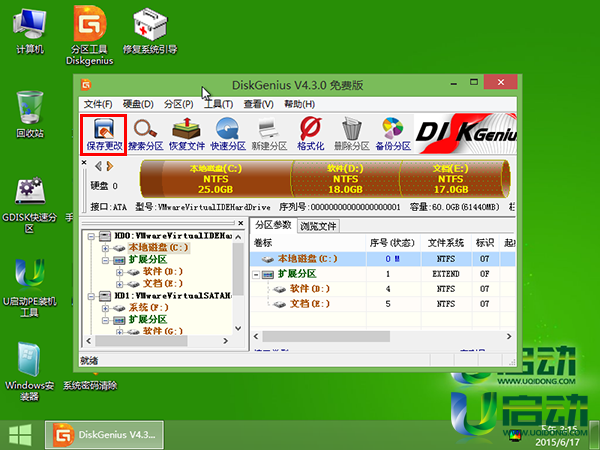Click the 快速分区 quick partition icon
The width and height of the screenshot is (600, 450).
coord(228,135)
